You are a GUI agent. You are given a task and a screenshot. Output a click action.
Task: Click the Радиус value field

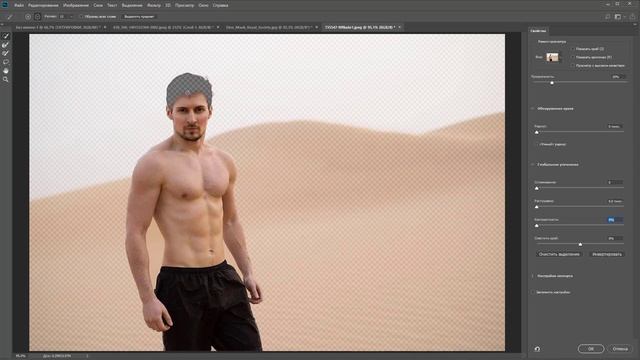(615, 127)
